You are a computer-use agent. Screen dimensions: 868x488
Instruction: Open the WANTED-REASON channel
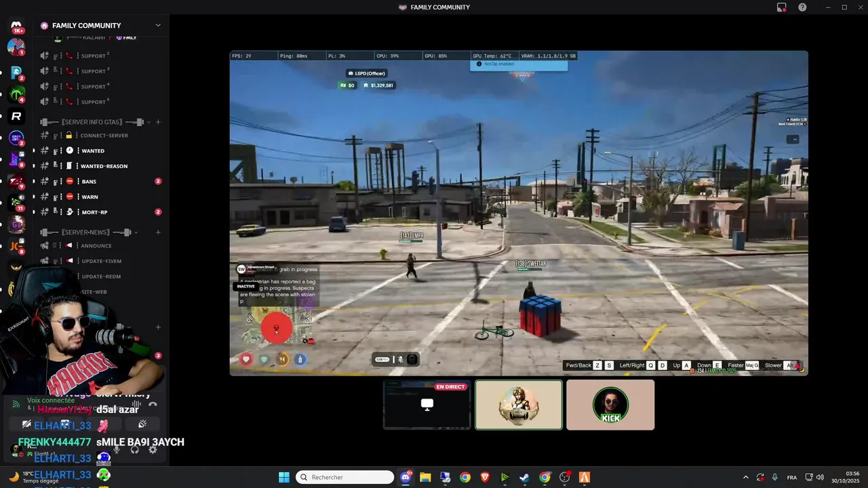coord(100,166)
